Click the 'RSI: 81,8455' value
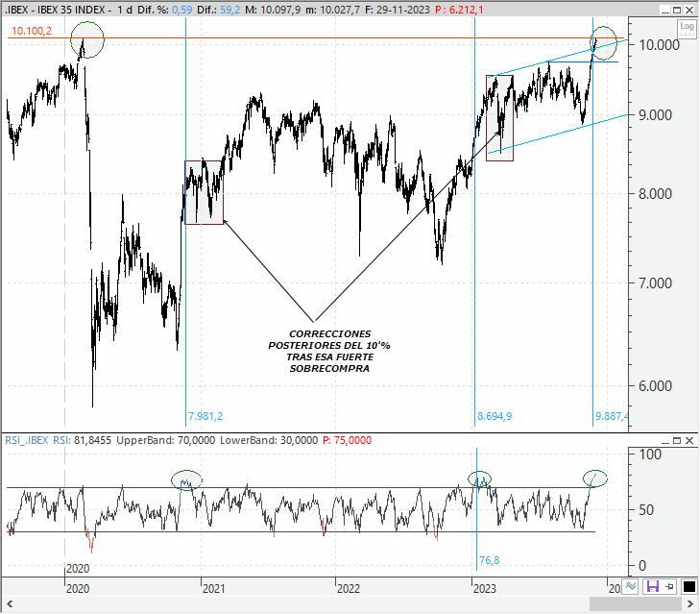The image size is (700, 614). (83, 440)
